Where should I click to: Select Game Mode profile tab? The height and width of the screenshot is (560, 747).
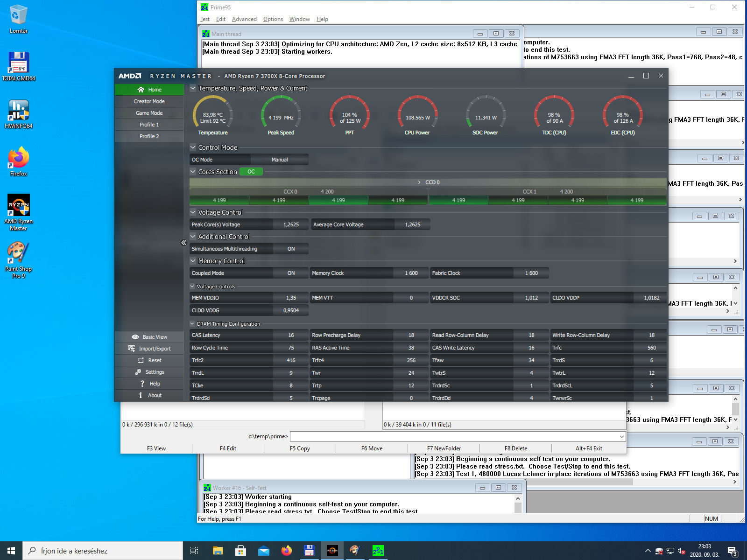pyautogui.click(x=149, y=113)
